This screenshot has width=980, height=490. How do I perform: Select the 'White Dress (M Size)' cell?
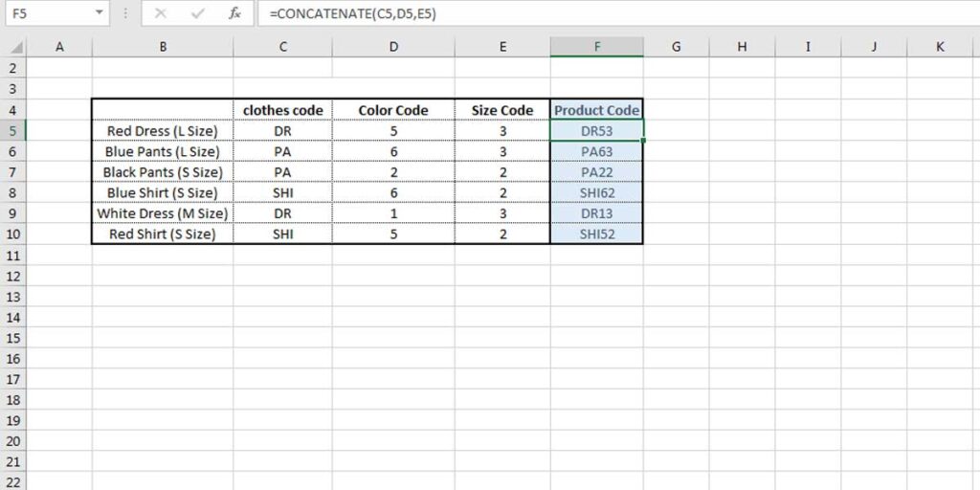pyautogui.click(x=163, y=213)
